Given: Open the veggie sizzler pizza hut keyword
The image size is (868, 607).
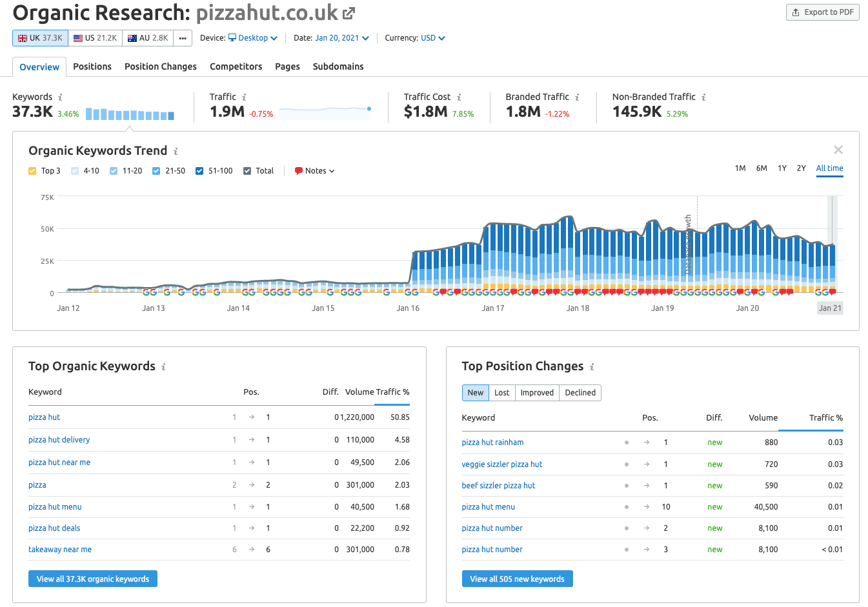Looking at the screenshot, I should click(502, 464).
